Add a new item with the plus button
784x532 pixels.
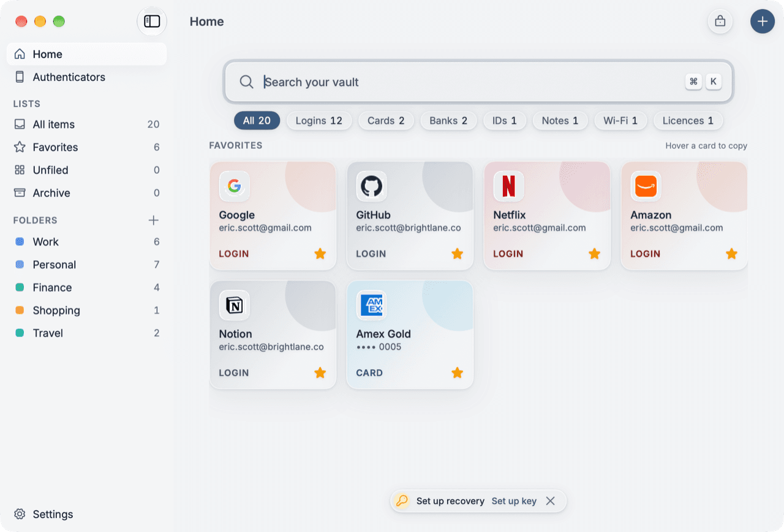tap(763, 21)
